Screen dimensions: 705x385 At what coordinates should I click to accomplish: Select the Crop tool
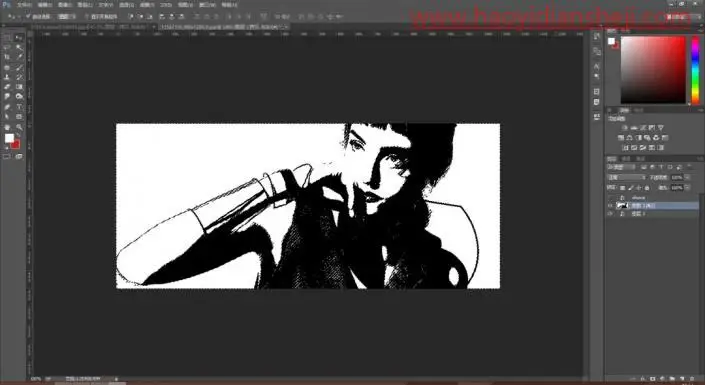(x=7, y=57)
